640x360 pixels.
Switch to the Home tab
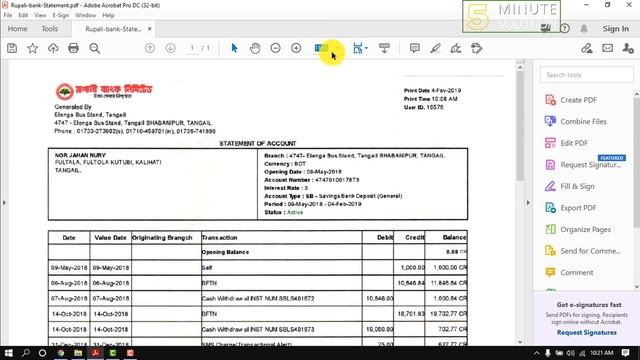pyautogui.click(x=18, y=29)
